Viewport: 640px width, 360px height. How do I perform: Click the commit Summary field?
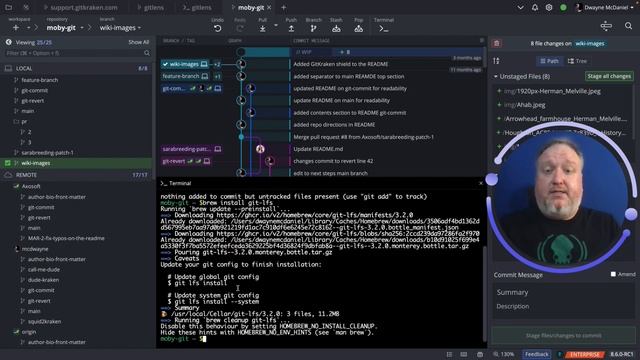[x=563, y=292]
